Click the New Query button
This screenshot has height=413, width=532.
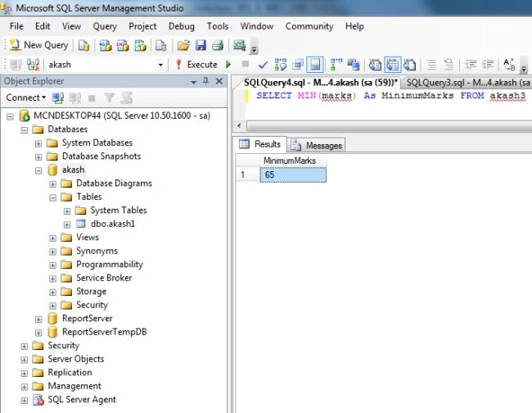click(x=39, y=45)
